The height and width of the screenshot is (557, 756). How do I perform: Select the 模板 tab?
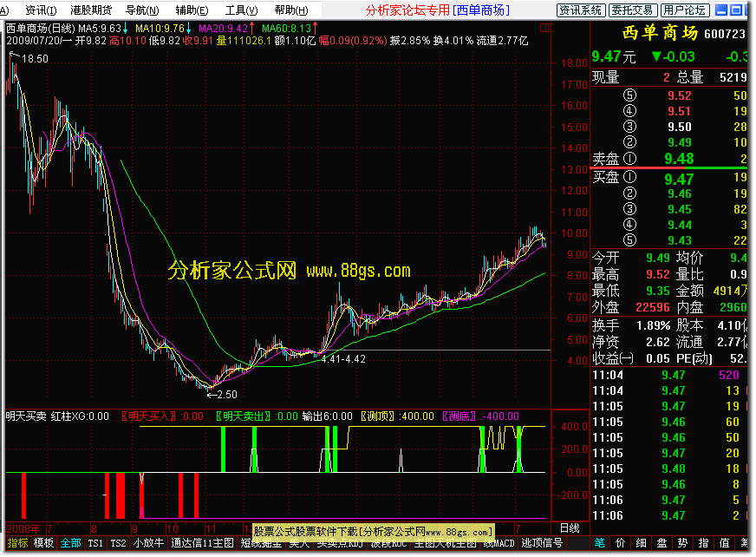tap(43, 543)
